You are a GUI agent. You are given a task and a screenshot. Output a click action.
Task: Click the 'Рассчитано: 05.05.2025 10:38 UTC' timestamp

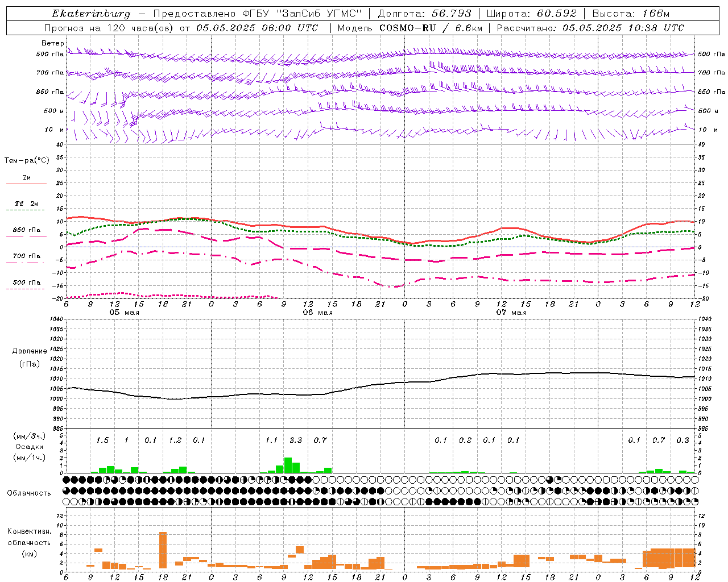[590, 28]
